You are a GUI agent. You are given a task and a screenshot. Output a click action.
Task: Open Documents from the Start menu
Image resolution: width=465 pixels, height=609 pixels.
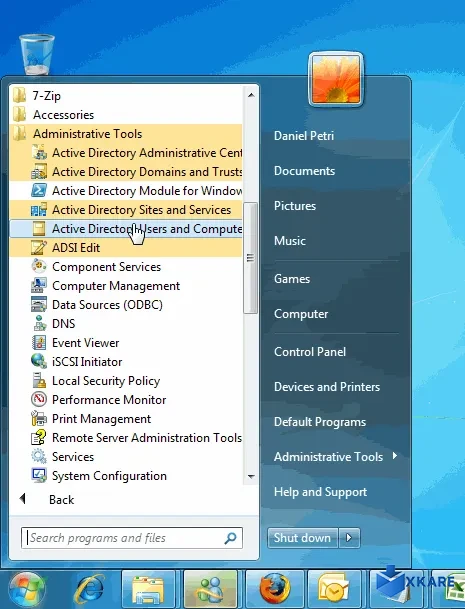tap(305, 171)
